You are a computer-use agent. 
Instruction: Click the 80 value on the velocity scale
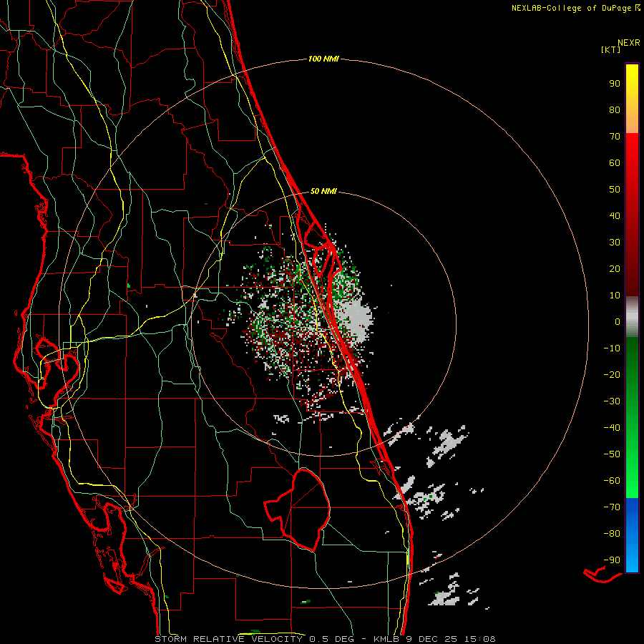(615, 109)
